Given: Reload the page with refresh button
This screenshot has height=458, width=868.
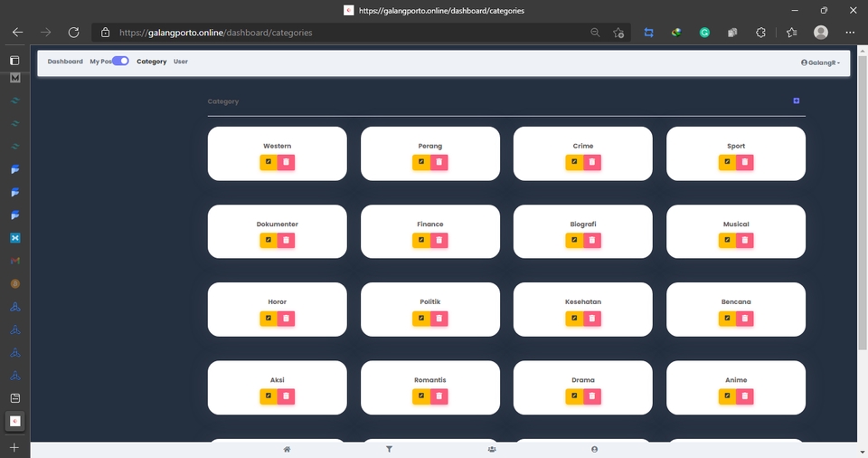Looking at the screenshot, I should (x=73, y=33).
